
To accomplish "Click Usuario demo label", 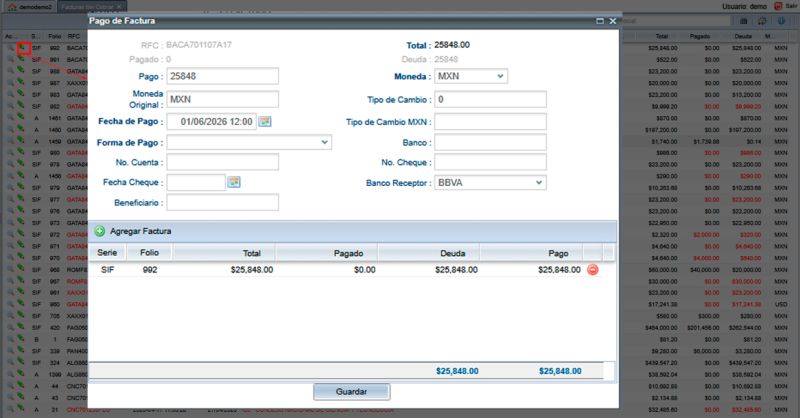I will 744,6.
